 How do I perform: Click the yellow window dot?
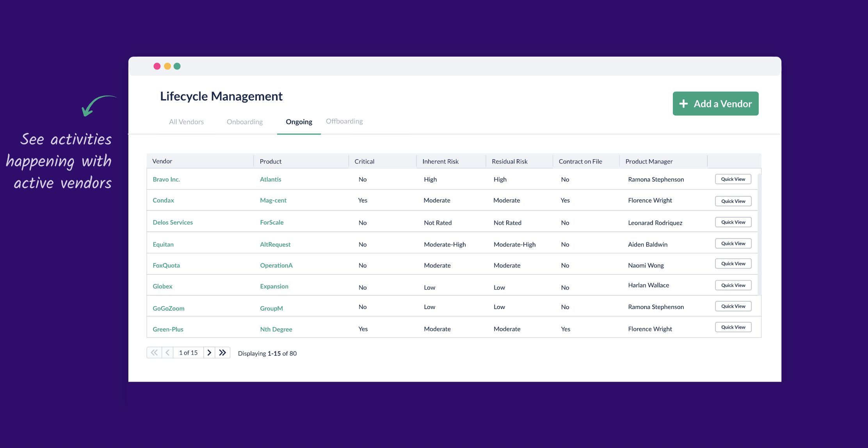[167, 66]
